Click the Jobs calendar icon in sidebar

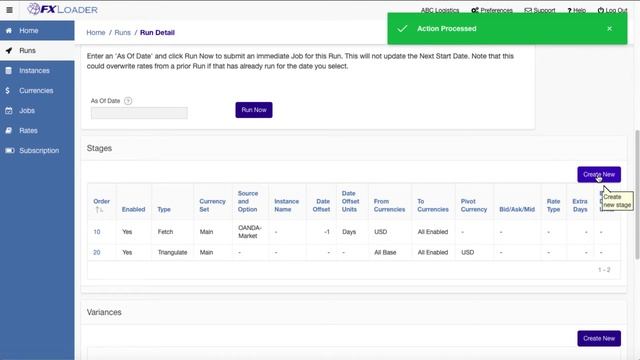click(x=9, y=111)
